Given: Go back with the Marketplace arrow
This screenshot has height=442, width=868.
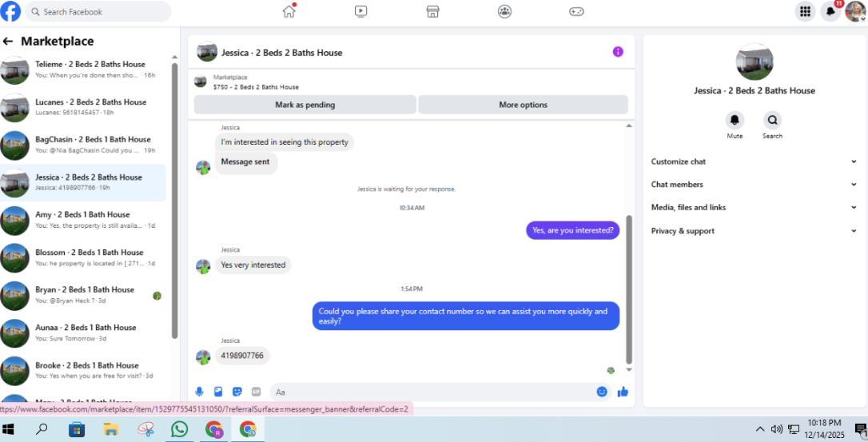Looking at the screenshot, I should tap(8, 41).
